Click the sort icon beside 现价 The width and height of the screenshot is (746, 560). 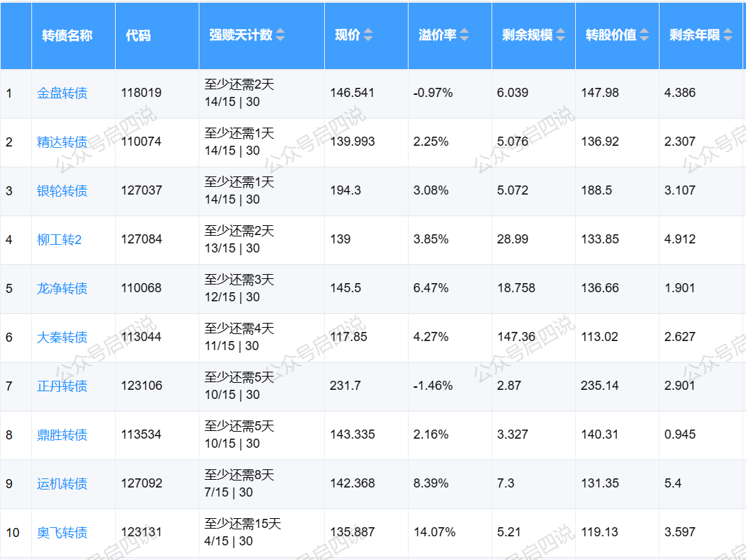click(368, 36)
